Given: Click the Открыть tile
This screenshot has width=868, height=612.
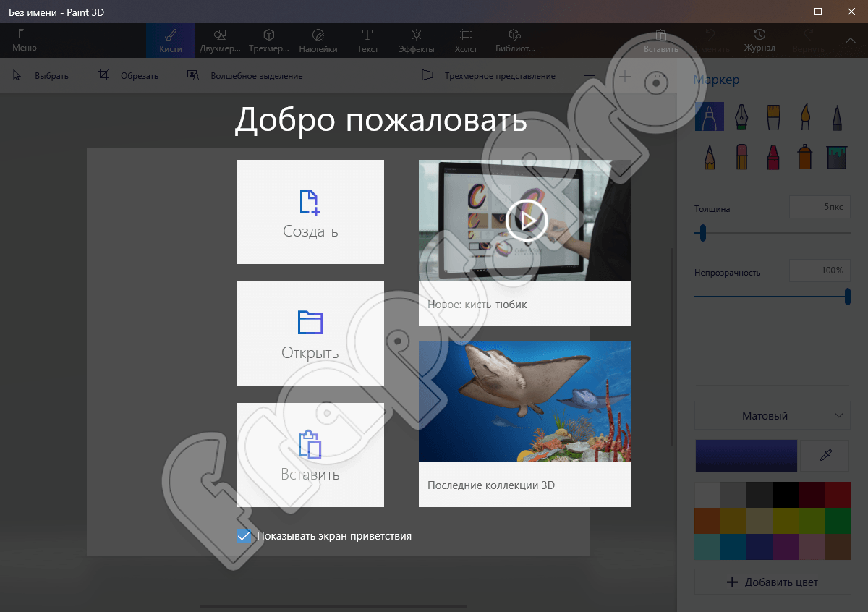Looking at the screenshot, I should 310,333.
